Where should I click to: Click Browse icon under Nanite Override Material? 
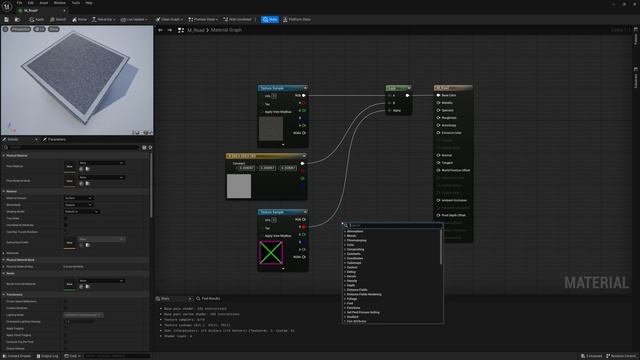pyautogui.click(x=88, y=287)
